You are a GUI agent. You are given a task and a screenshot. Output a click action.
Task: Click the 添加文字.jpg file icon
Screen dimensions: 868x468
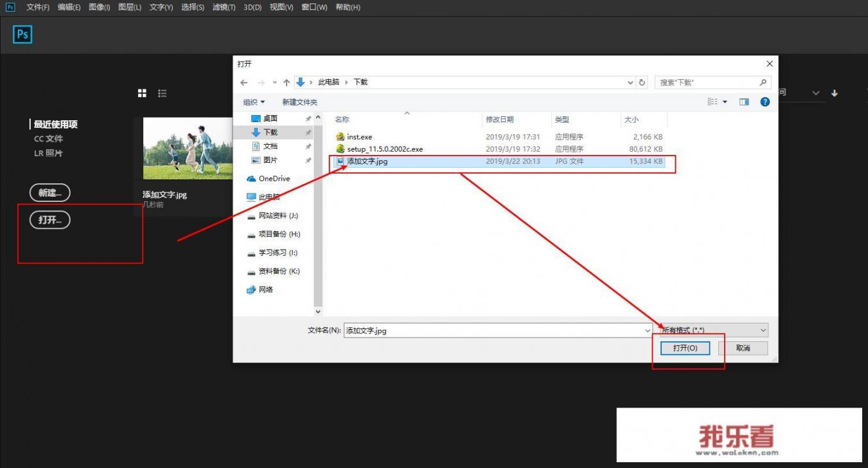(341, 161)
